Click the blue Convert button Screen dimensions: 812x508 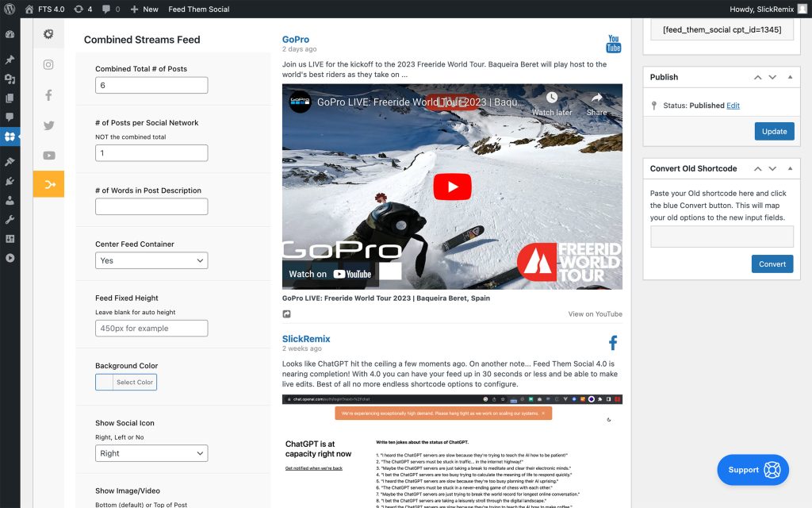point(772,264)
